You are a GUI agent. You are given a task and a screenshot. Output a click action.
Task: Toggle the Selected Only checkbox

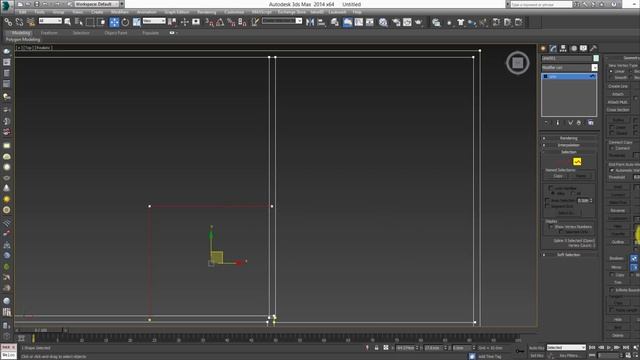pos(562,232)
